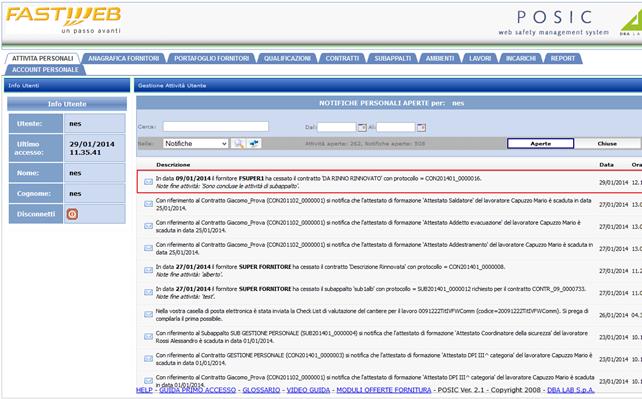Click the Disconnetti label
642x399 pixels.
tap(36, 214)
